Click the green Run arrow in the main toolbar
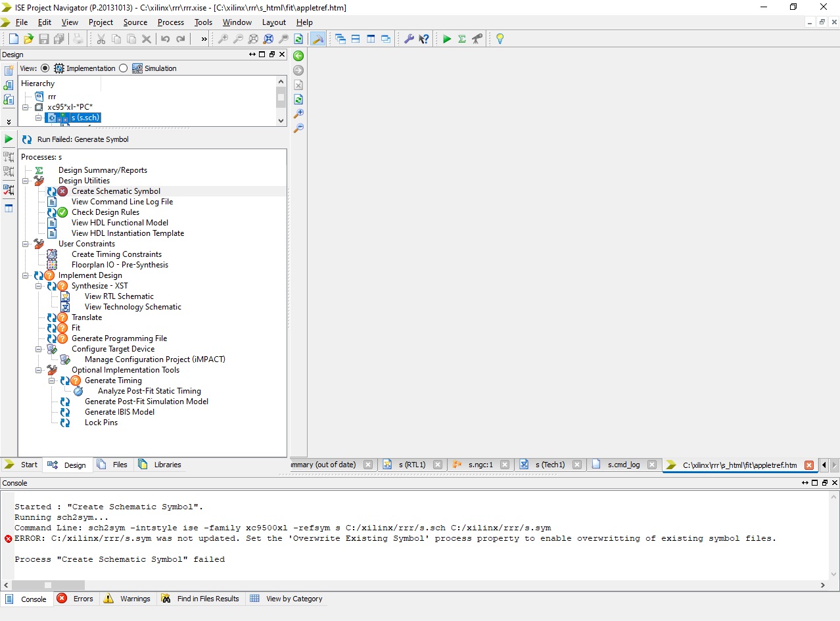 447,39
